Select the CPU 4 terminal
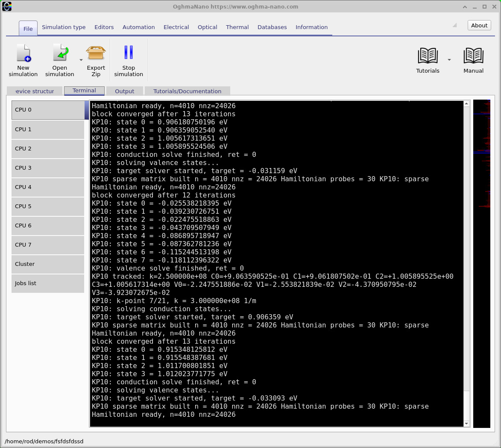Image resolution: width=501 pixels, height=448 pixels. pos(48,187)
